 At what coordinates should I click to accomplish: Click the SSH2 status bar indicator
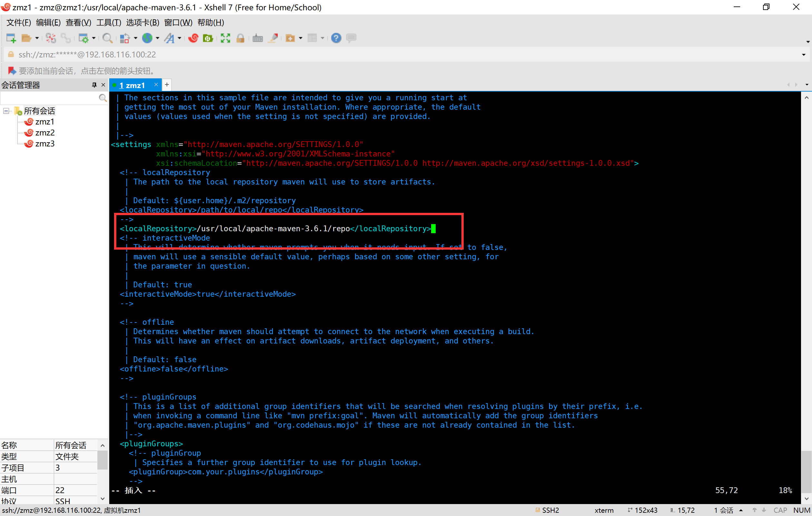[550, 510]
